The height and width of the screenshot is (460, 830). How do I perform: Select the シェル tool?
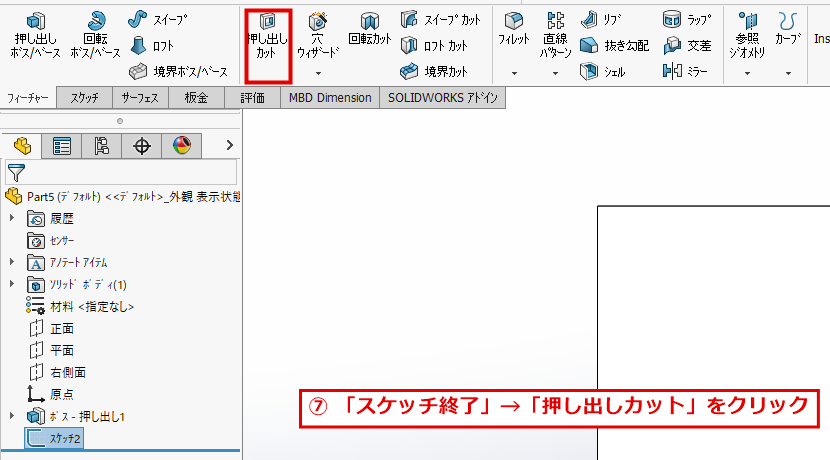pos(603,71)
